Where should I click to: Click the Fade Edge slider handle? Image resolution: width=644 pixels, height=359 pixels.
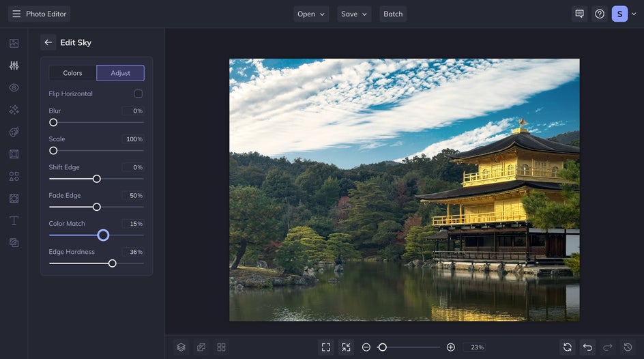pyautogui.click(x=96, y=207)
